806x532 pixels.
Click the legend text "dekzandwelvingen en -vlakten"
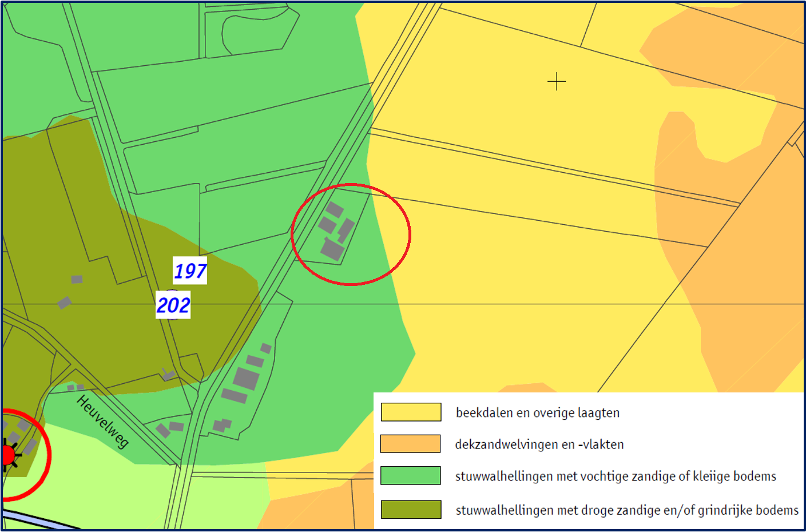point(539,444)
